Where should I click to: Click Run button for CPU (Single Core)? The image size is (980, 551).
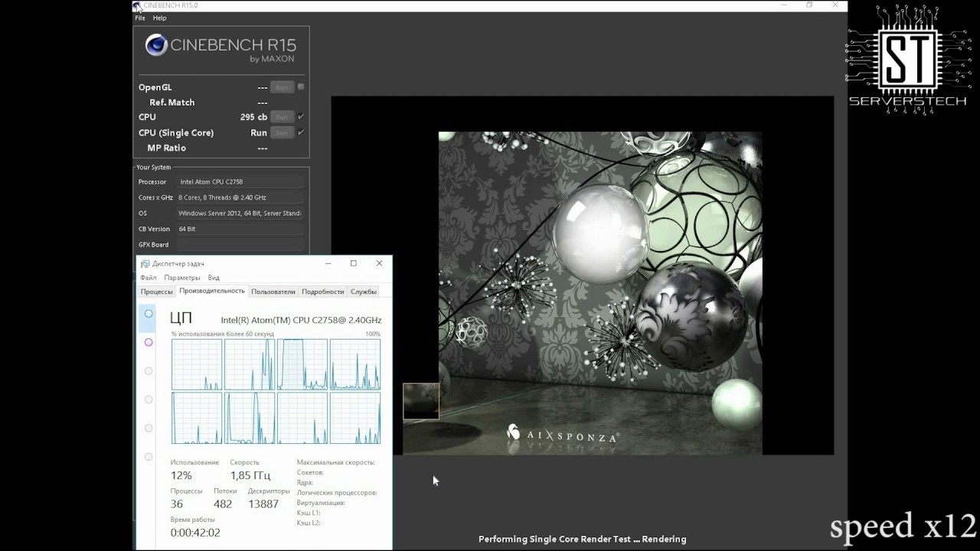point(283,132)
